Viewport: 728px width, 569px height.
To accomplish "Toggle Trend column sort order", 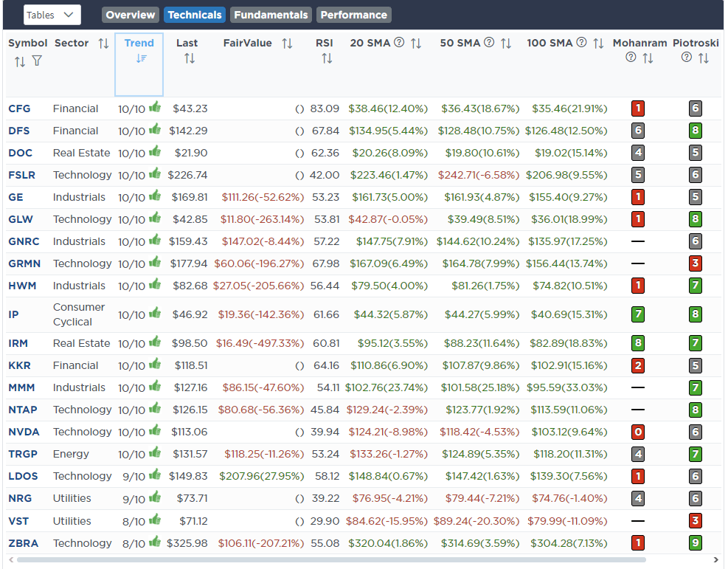I will (x=139, y=58).
